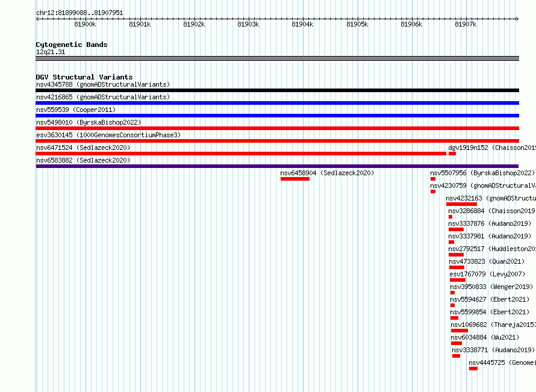Click the blue nsv4216865 variant bar
The image size is (536, 392).
[x=277, y=103]
